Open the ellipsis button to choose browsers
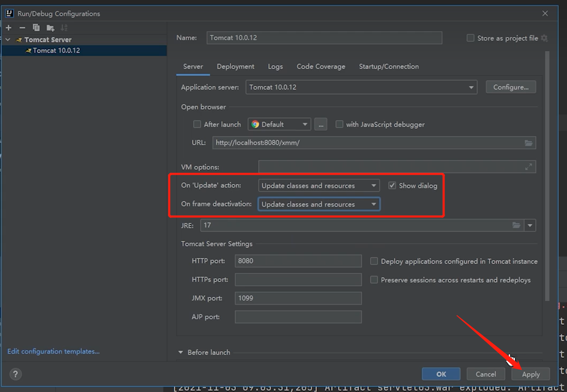567x392 pixels. point(321,124)
